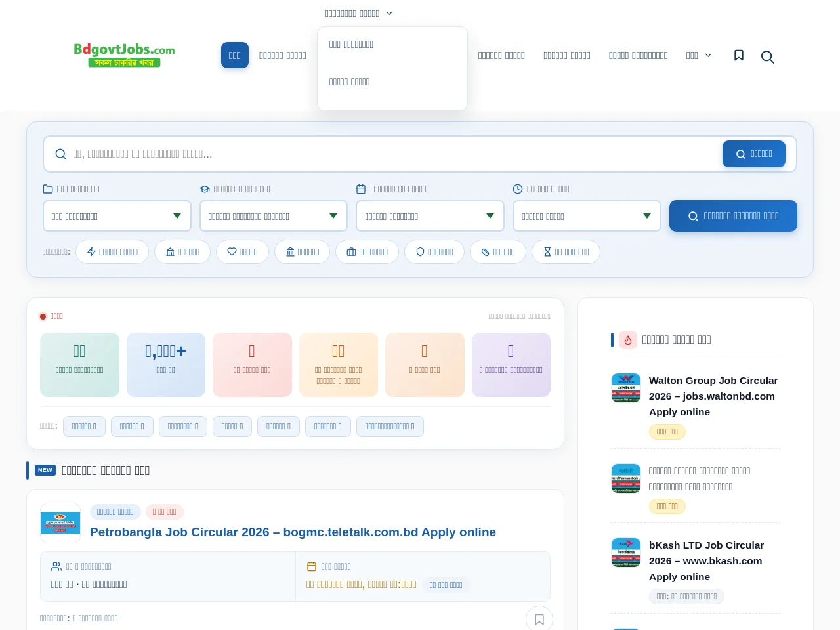
Task: Select the hourglass icon quick filter chip
Action: click(x=566, y=252)
